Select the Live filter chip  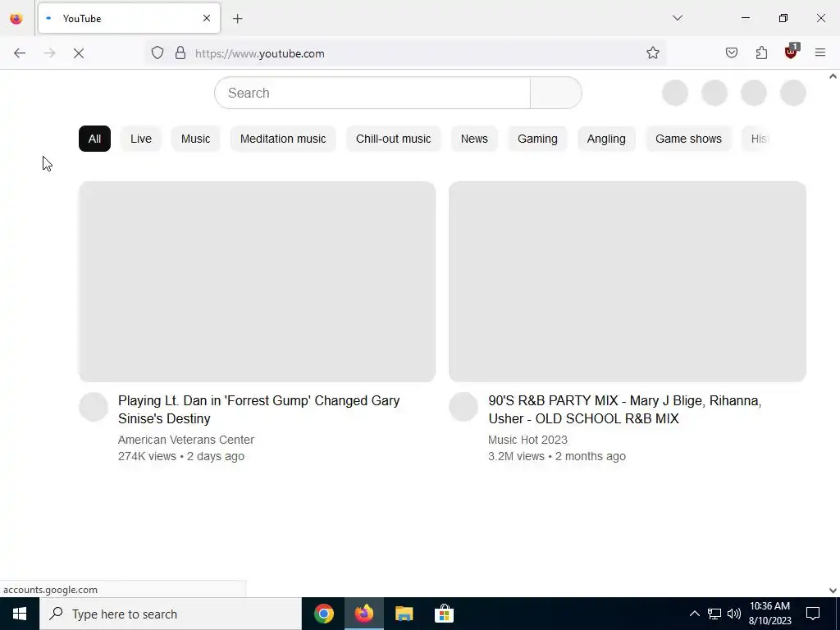pos(141,139)
